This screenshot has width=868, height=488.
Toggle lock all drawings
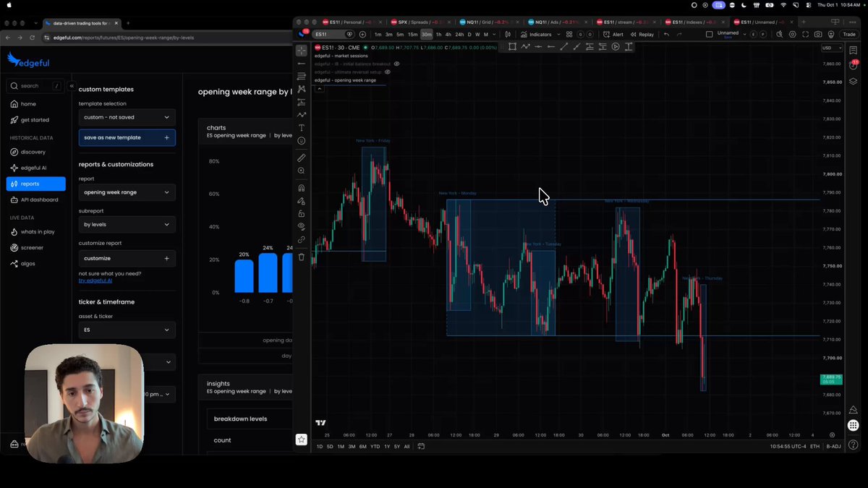(x=302, y=214)
